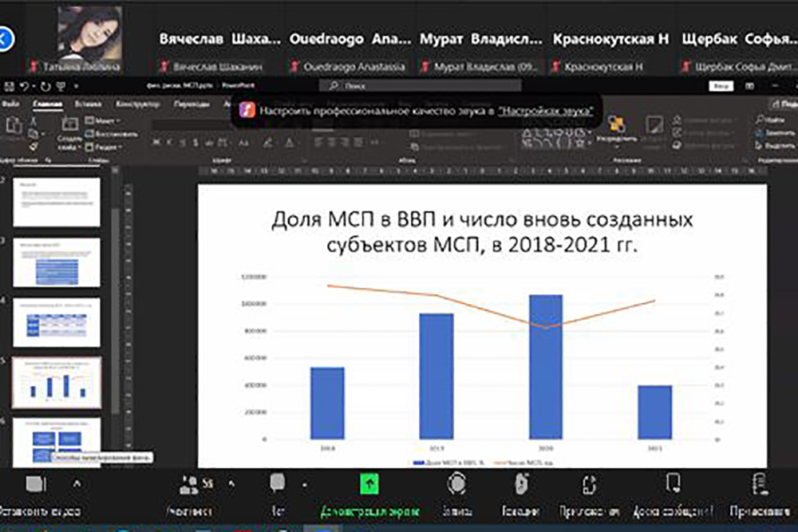The image size is (798, 532).
Task: Select participant tile Вячеслав Шаха...
Action: point(219,39)
